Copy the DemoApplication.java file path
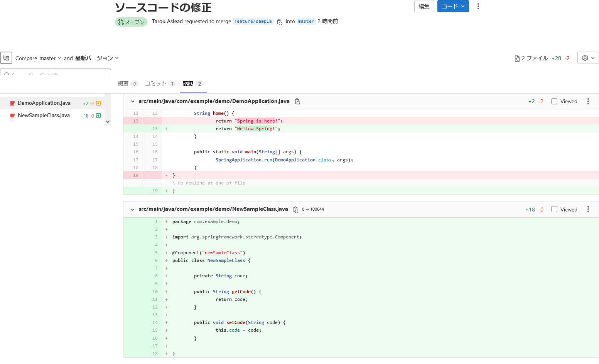The width and height of the screenshot is (599, 364). click(x=297, y=101)
